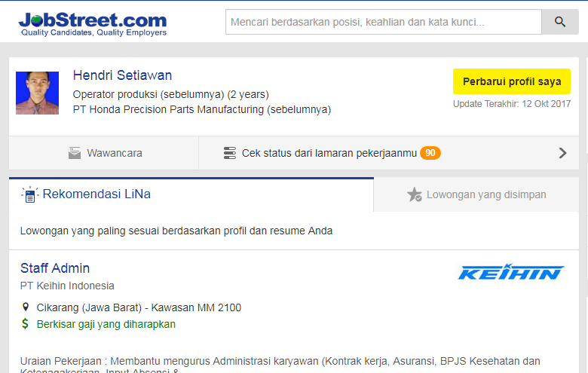Click the Cikarang (Jawa Barat) location text

tap(139, 307)
